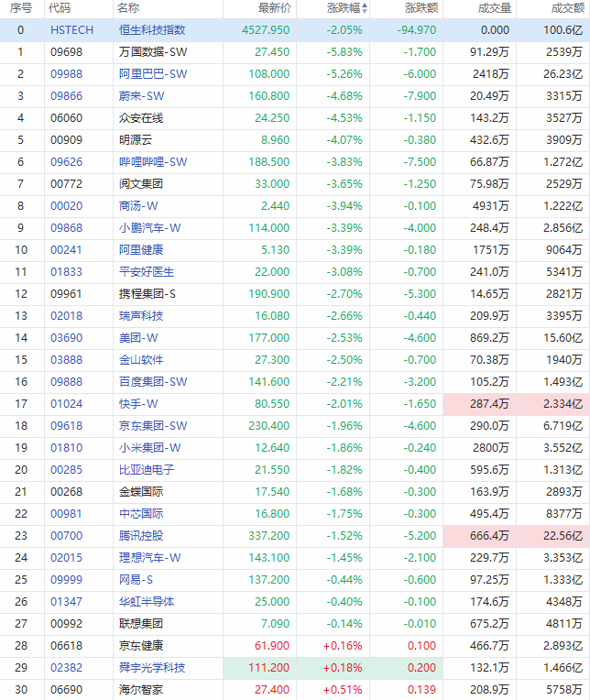Select 金蝶国际 stock name

pyautogui.click(x=141, y=491)
